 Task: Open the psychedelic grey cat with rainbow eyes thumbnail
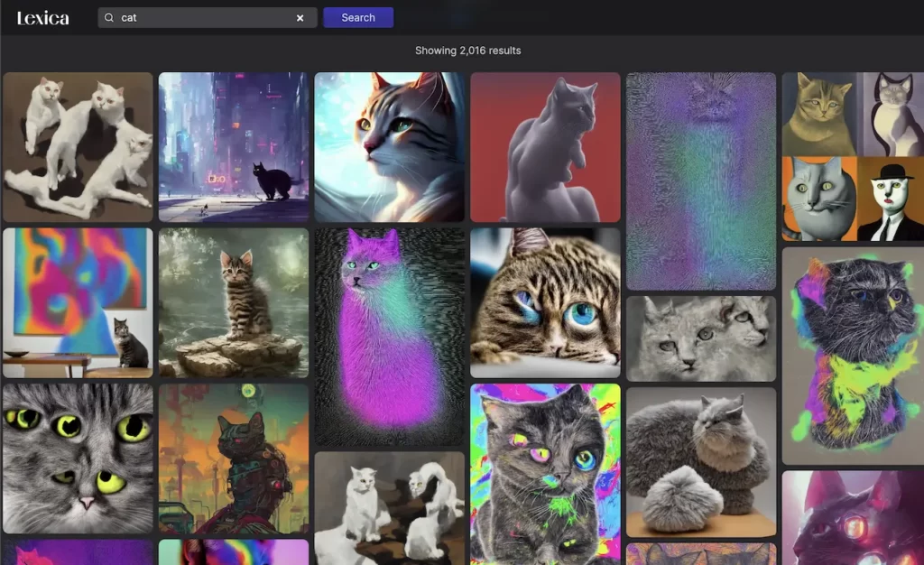(545, 474)
